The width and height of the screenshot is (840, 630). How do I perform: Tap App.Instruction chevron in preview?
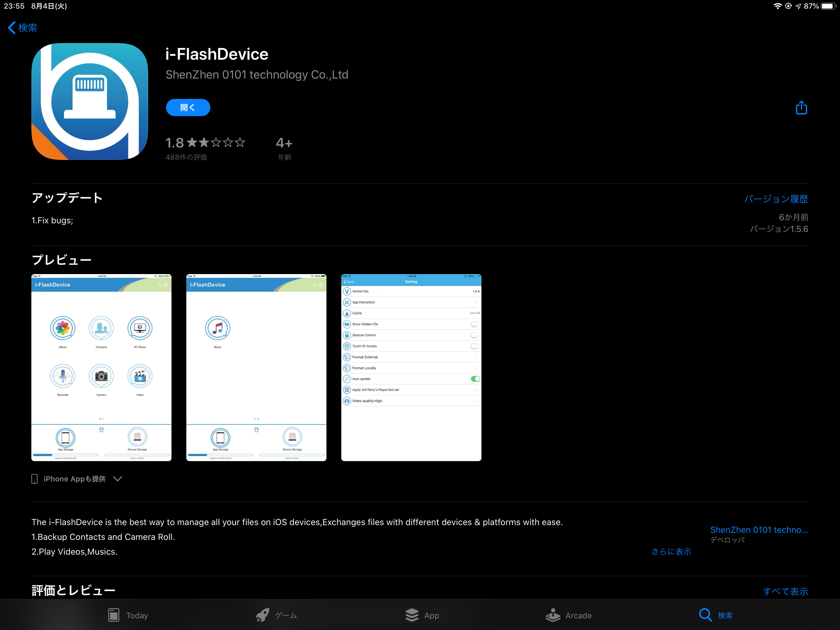[477, 302]
